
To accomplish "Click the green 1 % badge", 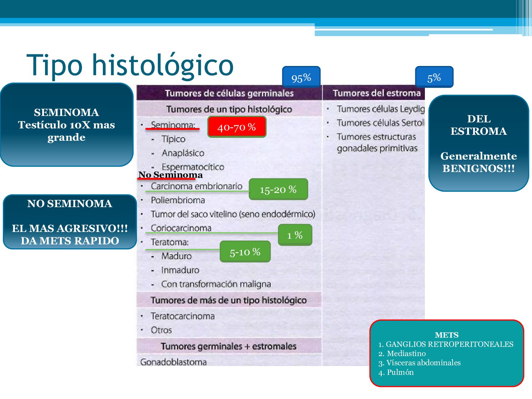I will pyautogui.click(x=295, y=235).
